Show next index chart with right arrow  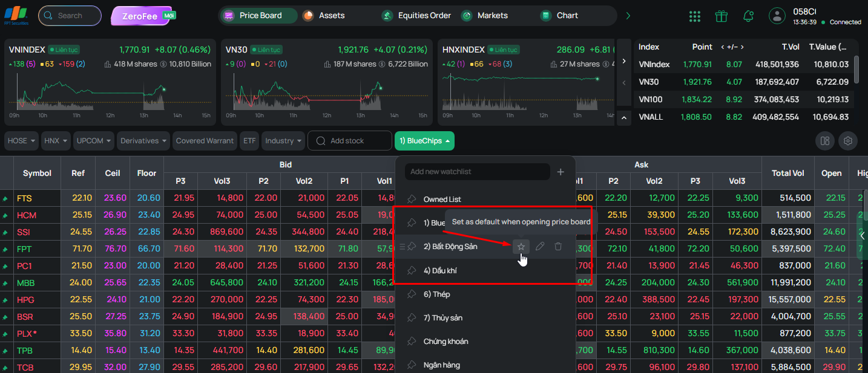coord(624,60)
